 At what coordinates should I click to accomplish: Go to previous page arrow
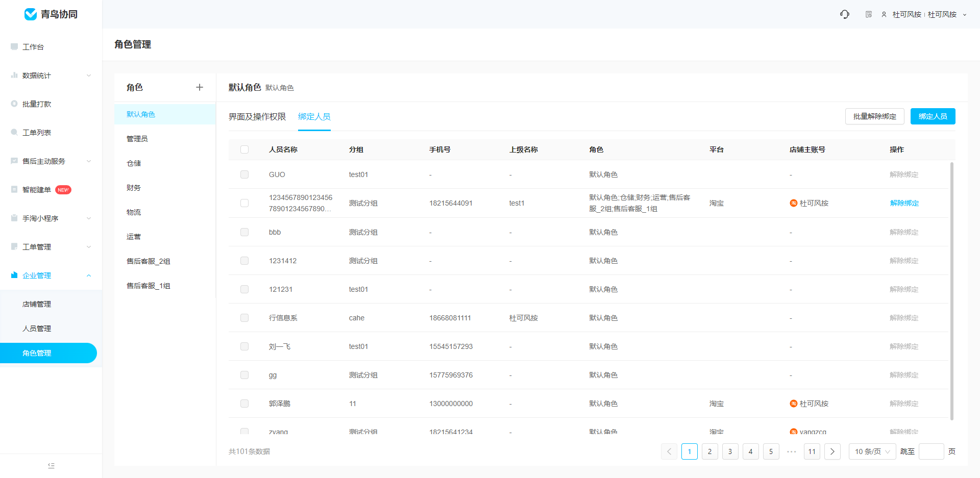669,451
